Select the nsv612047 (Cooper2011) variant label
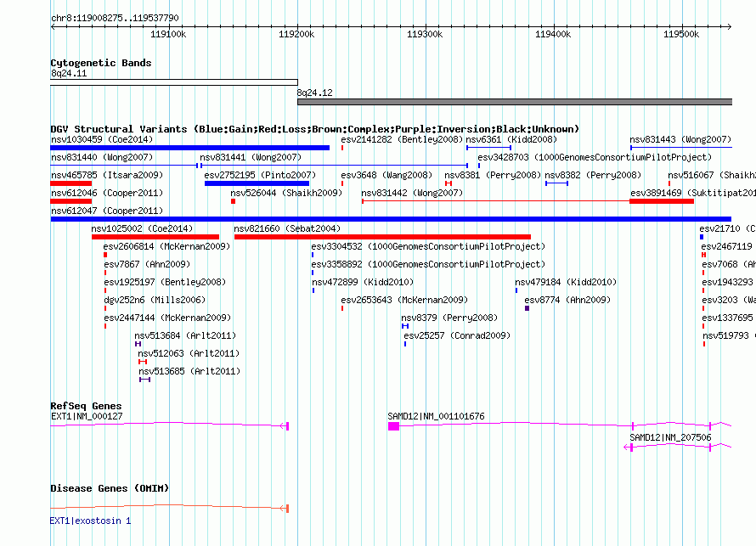756x546 pixels. [x=107, y=211]
